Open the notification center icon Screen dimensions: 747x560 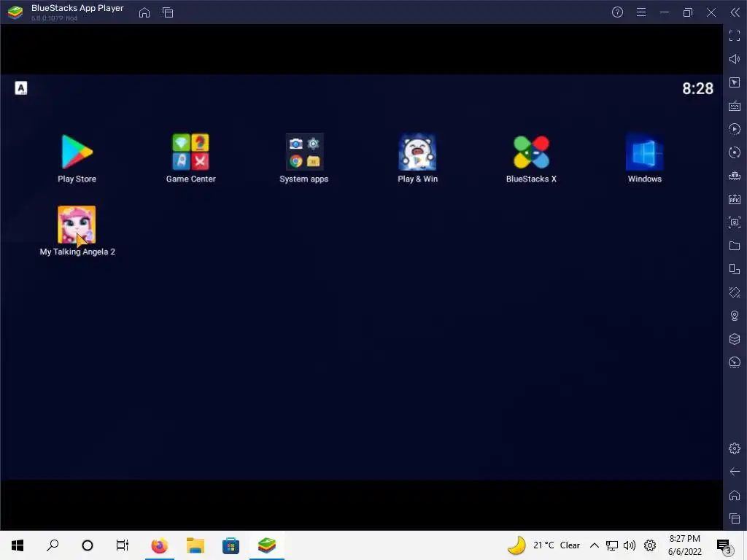click(x=724, y=546)
